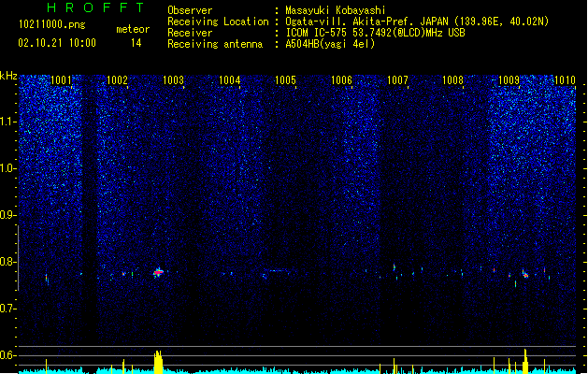Screen dimensions: 588x374
Task: Click the 0.8 kHz axis label
Action: (7, 262)
